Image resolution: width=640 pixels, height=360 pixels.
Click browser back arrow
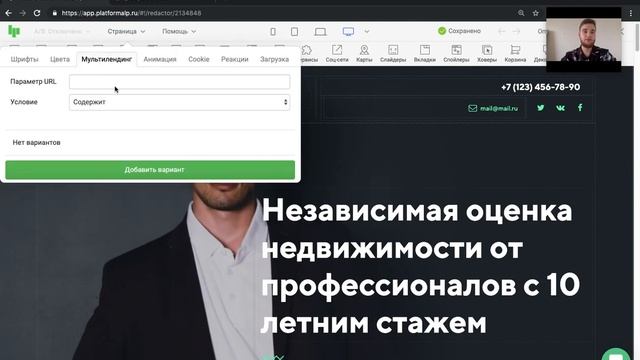tap(9, 13)
